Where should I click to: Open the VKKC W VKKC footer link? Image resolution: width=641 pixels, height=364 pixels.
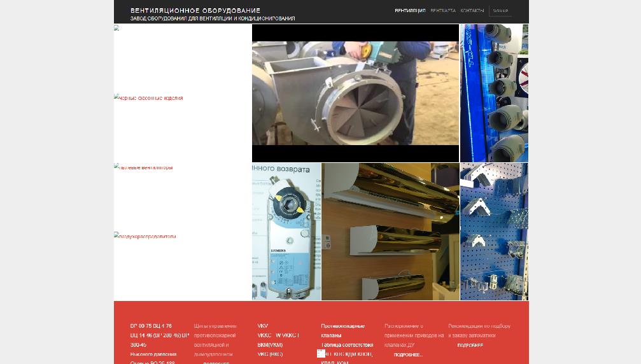[278, 335]
